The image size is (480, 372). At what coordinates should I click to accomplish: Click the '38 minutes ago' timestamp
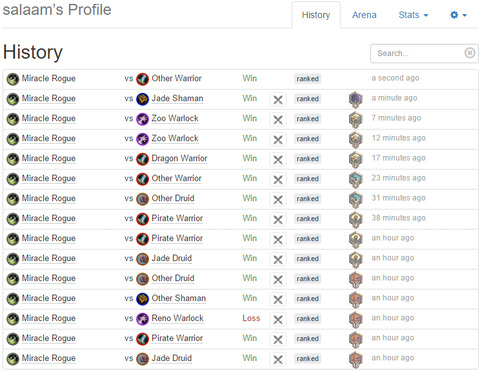tap(398, 218)
